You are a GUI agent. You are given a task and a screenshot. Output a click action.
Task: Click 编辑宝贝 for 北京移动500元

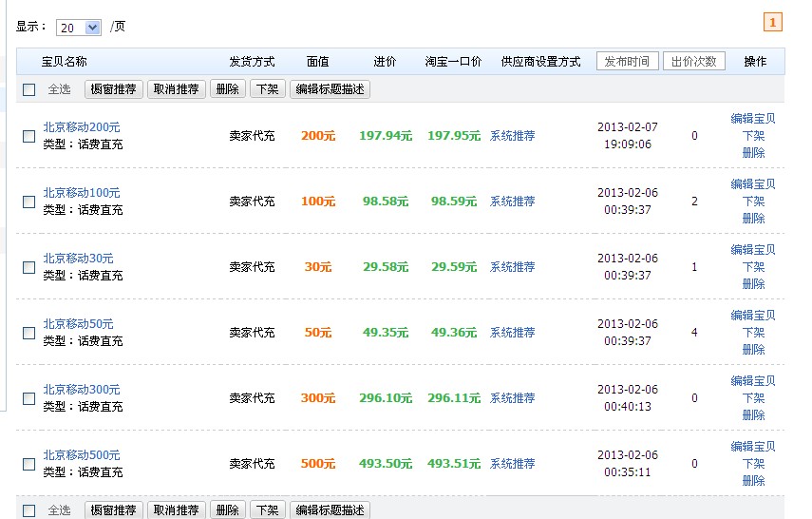753,447
